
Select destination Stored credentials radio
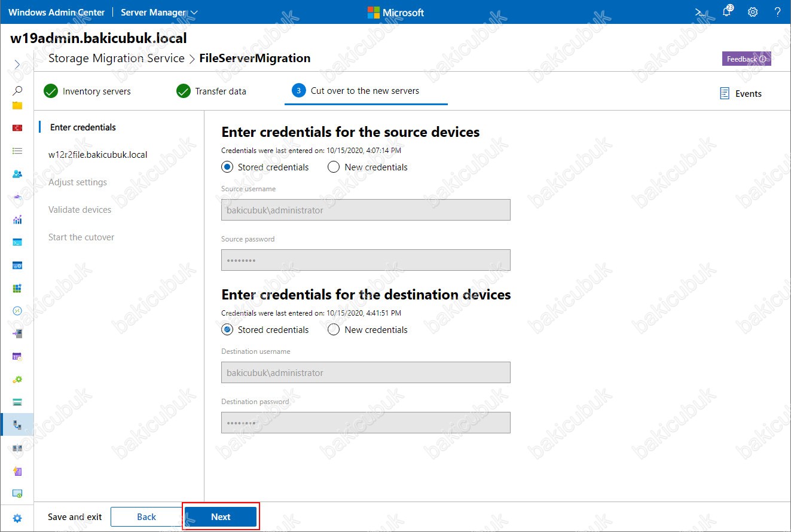click(227, 329)
